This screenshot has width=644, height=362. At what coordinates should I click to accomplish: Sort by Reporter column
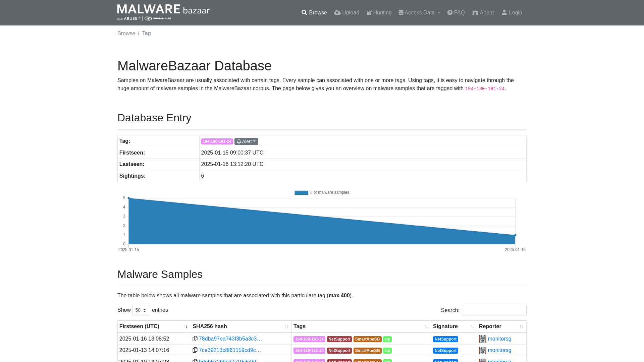501,326
